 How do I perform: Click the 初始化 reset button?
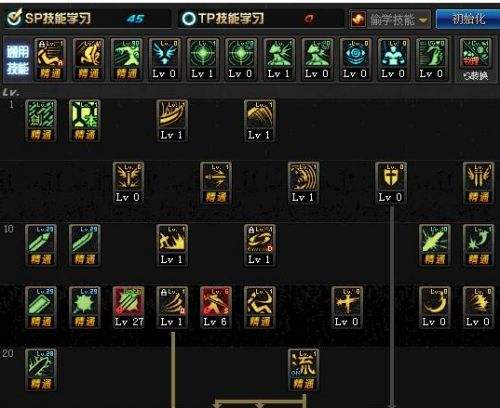(x=468, y=19)
